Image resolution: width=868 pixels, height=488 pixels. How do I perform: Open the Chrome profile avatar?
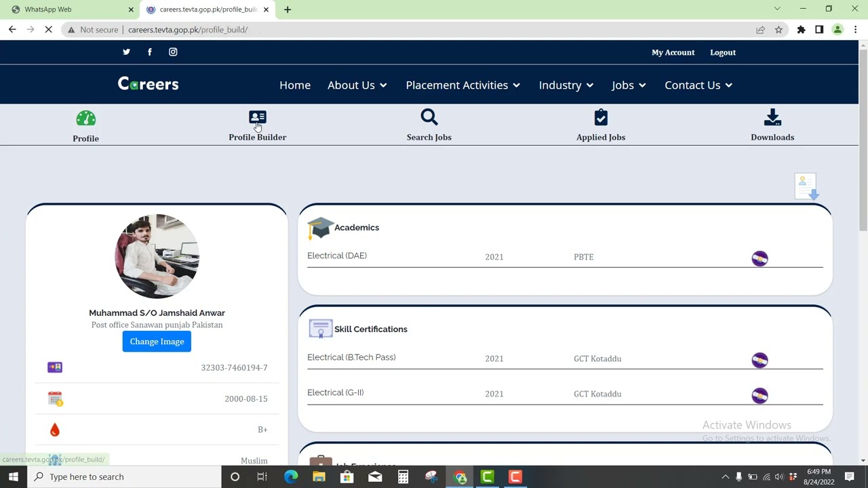point(837,30)
